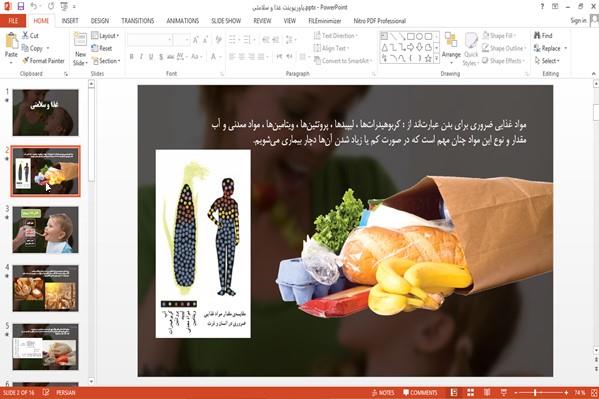Increase font size with the large A icon

[x=196, y=40]
